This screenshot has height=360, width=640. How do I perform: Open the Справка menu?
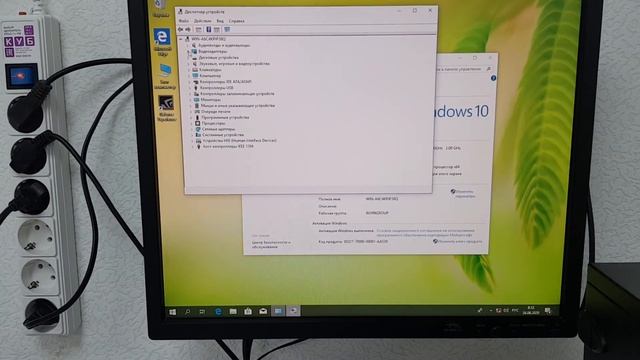click(x=236, y=21)
